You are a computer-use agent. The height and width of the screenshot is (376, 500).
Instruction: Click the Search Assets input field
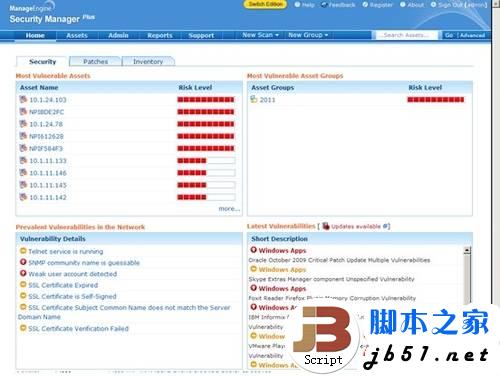pyautogui.click(x=407, y=35)
